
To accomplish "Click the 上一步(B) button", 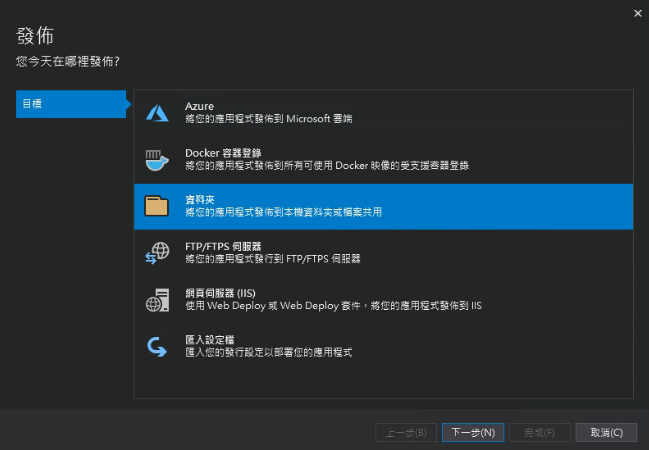I will tap(406, 433).
